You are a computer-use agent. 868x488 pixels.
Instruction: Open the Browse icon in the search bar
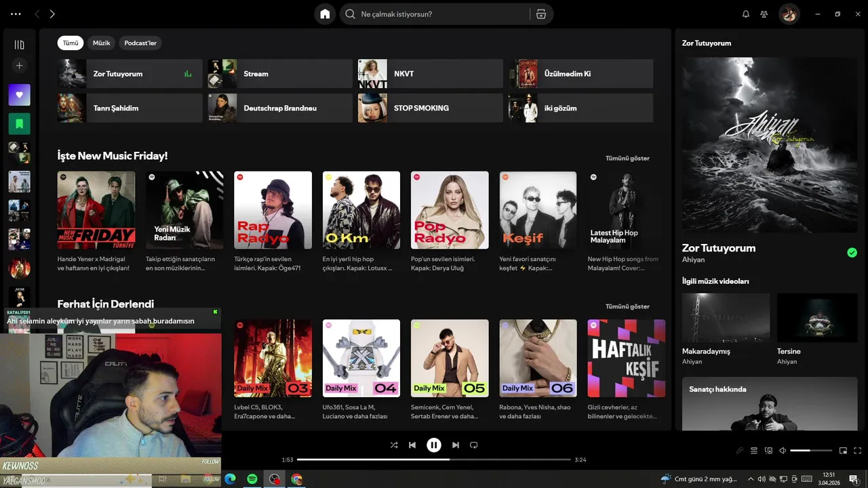(x=541, y=14)
